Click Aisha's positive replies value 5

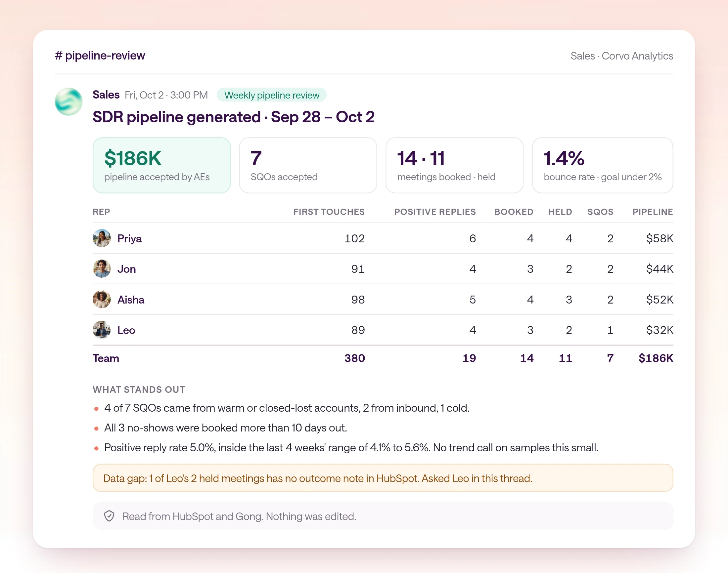[473, 300]
